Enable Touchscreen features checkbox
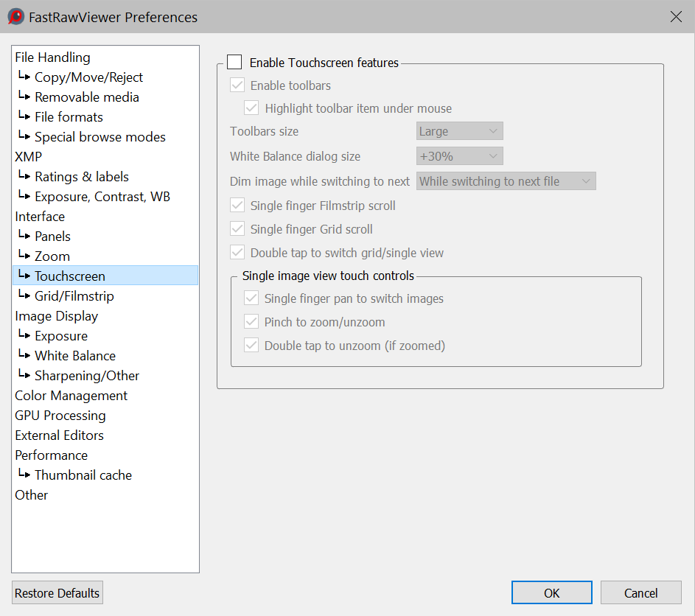This screenshot has width=695, height=616. coord(234,63)
